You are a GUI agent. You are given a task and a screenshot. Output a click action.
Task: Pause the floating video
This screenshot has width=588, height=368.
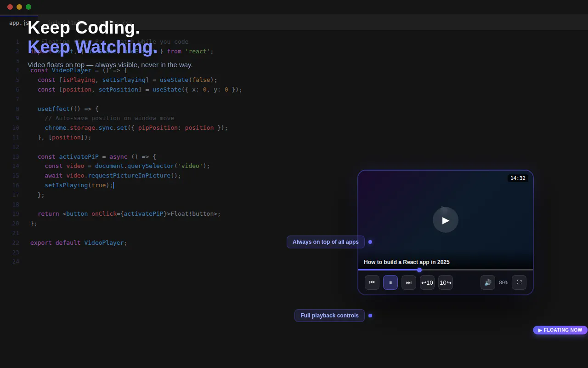point(390,282)
